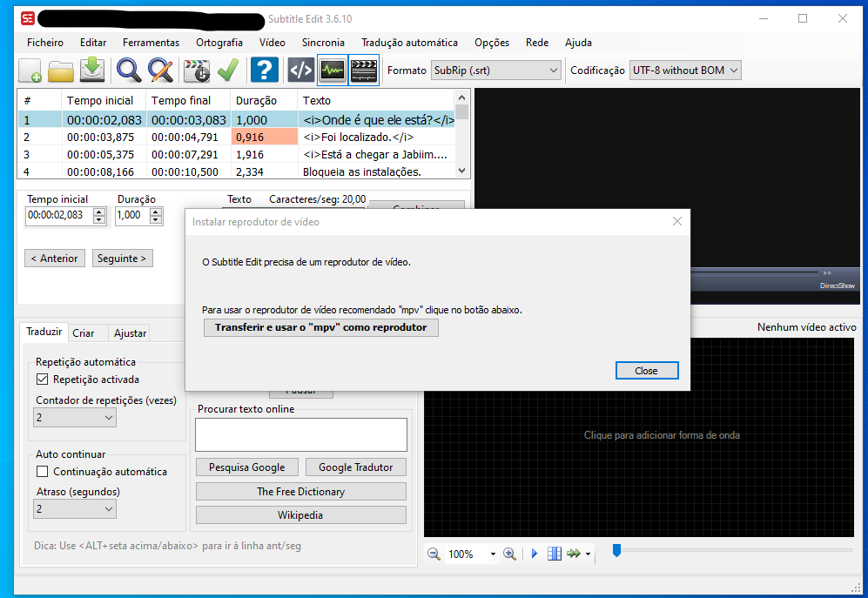Viewport: 868px width, 598px height.
Task: Open the Ficheiro menu
Action: click(x=45, y=43)
